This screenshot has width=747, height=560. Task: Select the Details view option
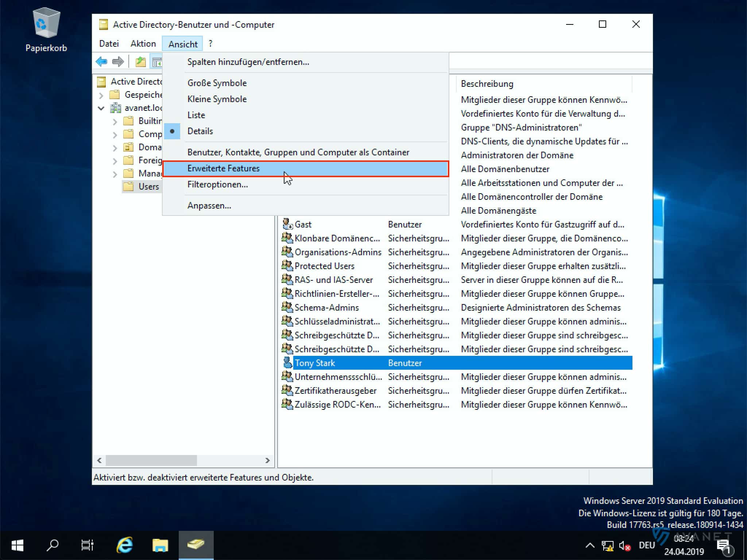coord(200,131)
